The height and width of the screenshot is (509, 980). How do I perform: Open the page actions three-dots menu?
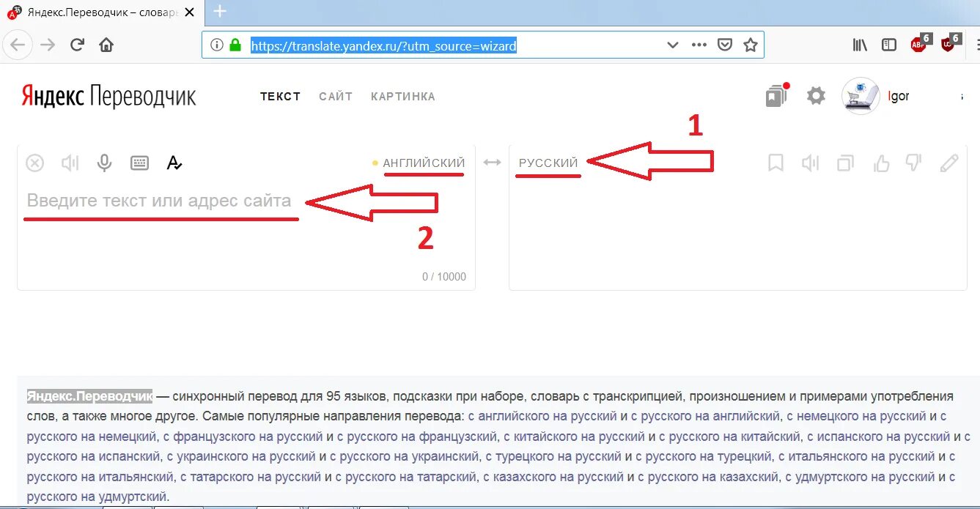[x=699, y=45]
